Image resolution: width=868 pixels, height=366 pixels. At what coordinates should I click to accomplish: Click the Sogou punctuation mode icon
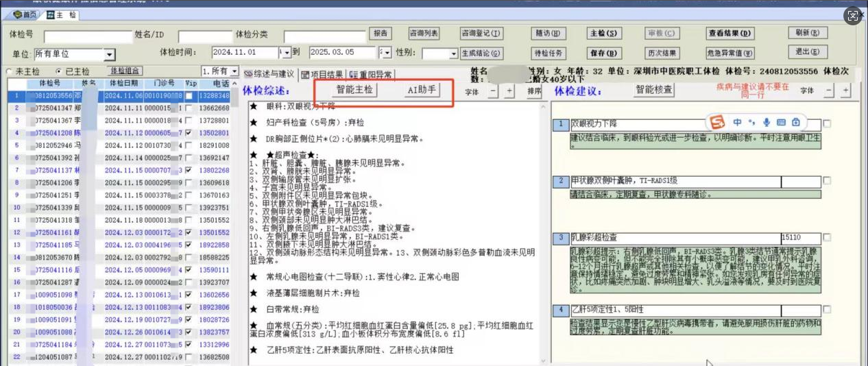click(x=751, y=123)
